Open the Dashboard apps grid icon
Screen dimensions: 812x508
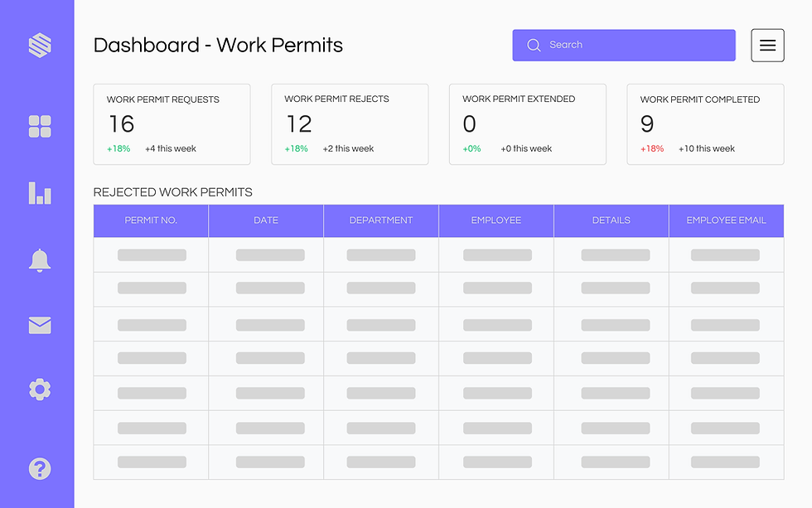coord(37,126)
